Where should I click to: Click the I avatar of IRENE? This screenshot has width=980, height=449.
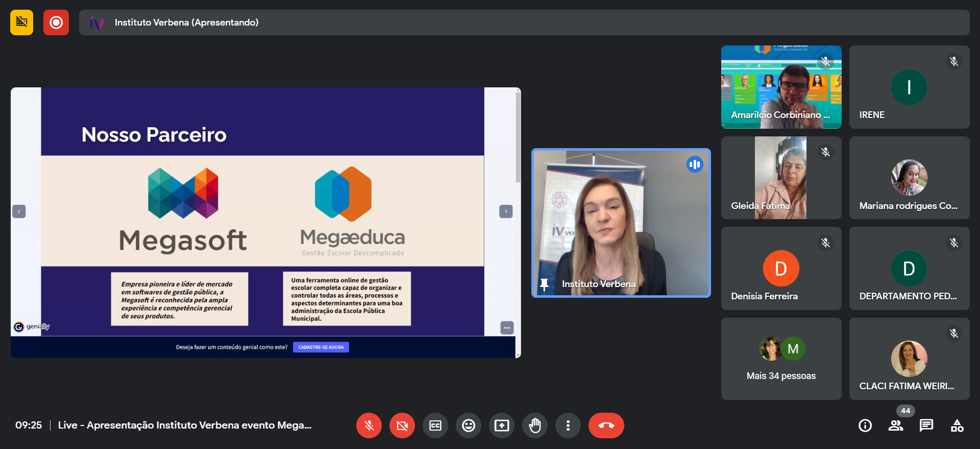point(909,87)
